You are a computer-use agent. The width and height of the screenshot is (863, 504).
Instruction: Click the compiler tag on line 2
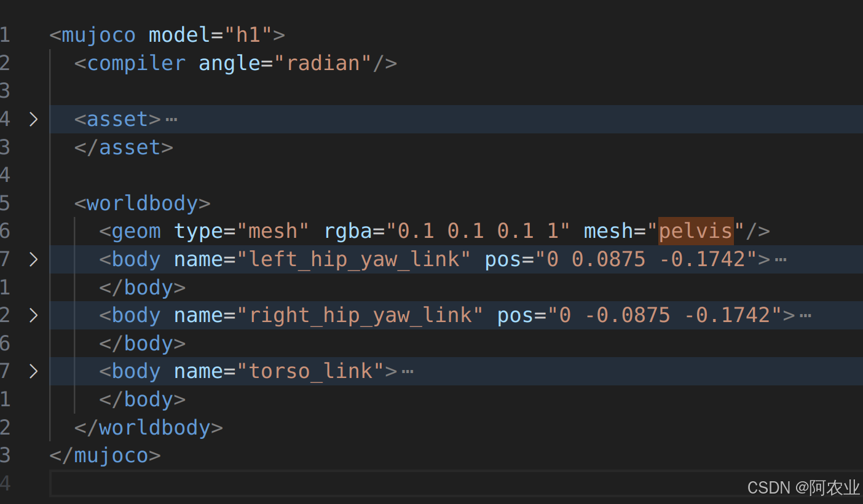[x=130, y=63]
